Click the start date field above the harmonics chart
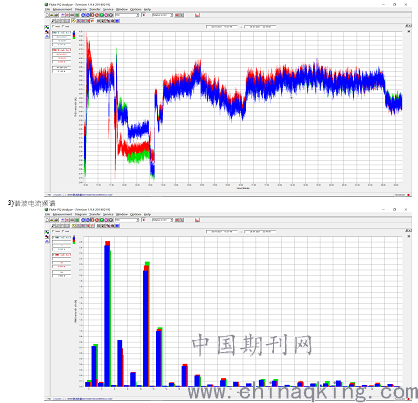 pyautogui.click(x=222, y=231)
